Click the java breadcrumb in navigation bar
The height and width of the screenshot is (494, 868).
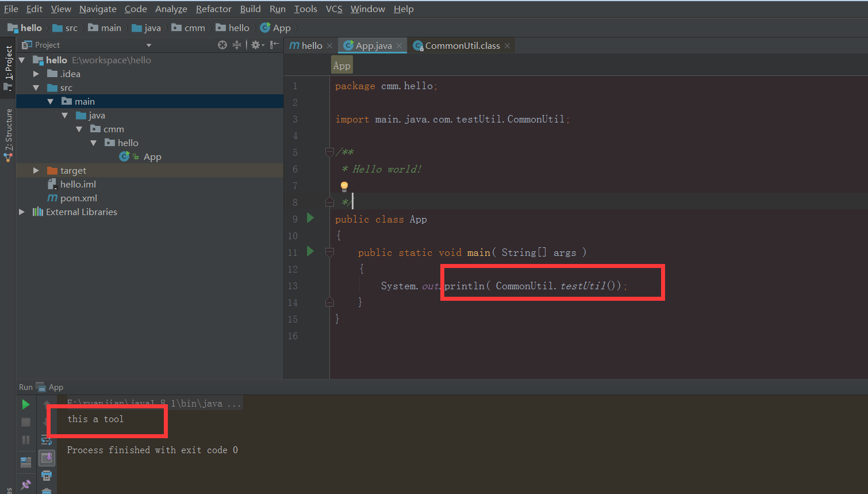coord(147,28)
